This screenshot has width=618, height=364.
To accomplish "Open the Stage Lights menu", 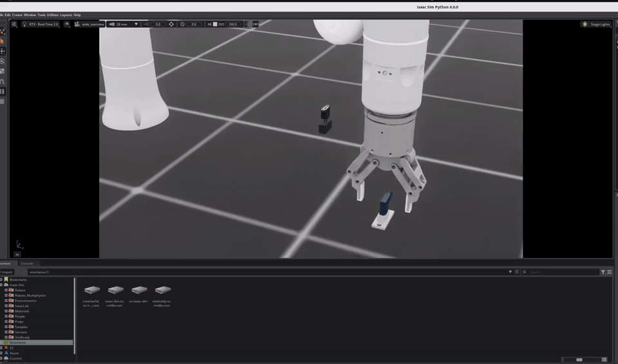I will [x=596, y=24].
